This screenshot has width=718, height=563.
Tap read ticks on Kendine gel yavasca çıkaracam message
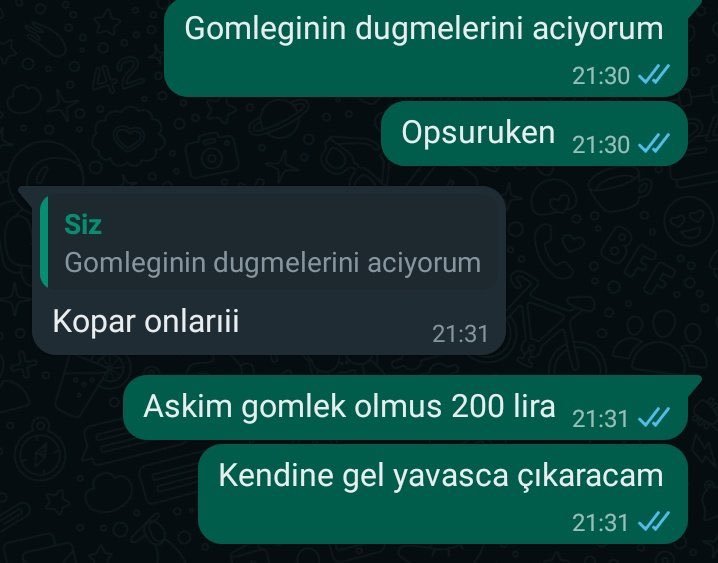(654, 521)
